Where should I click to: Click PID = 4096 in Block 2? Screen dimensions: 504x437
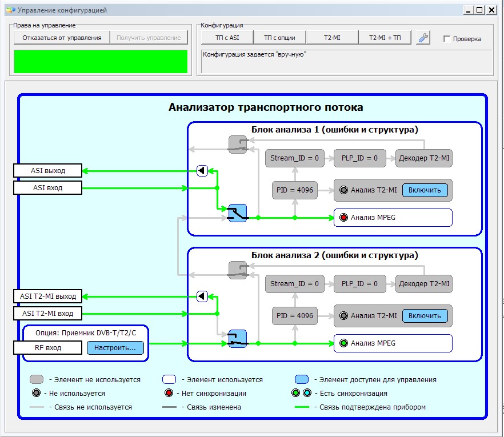pyautogui.click(x=295, y=316)
